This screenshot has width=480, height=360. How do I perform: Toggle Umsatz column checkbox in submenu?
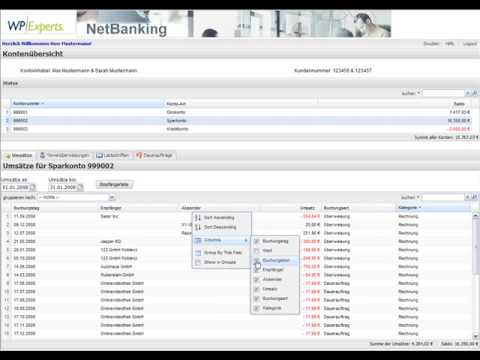pyautogui.click(x=257, y=289)
